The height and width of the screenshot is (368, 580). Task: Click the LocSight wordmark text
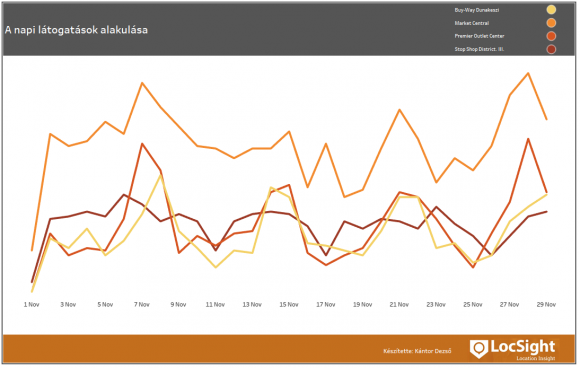(523, 347)
